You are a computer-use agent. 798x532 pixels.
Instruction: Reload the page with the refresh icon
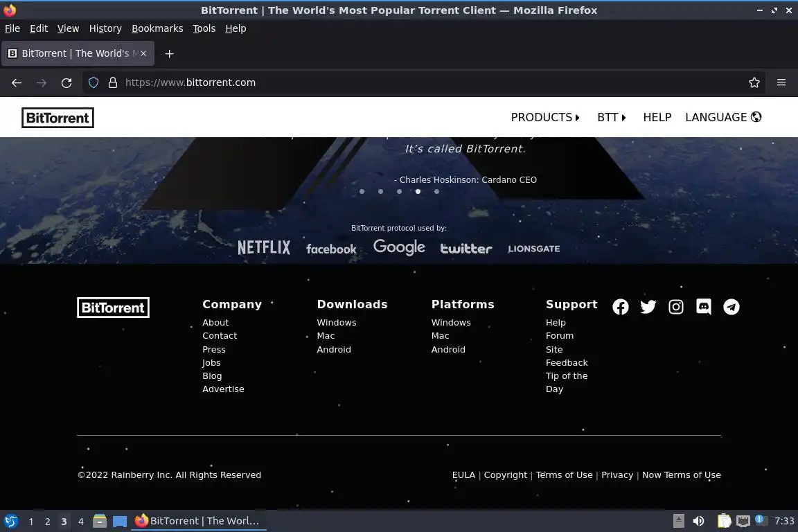[x=66, y=83]
